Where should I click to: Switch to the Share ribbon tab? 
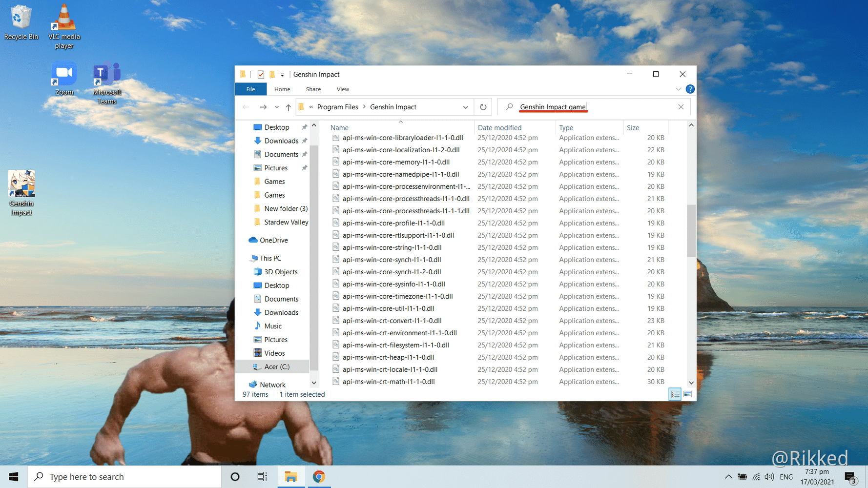(313, 89)
